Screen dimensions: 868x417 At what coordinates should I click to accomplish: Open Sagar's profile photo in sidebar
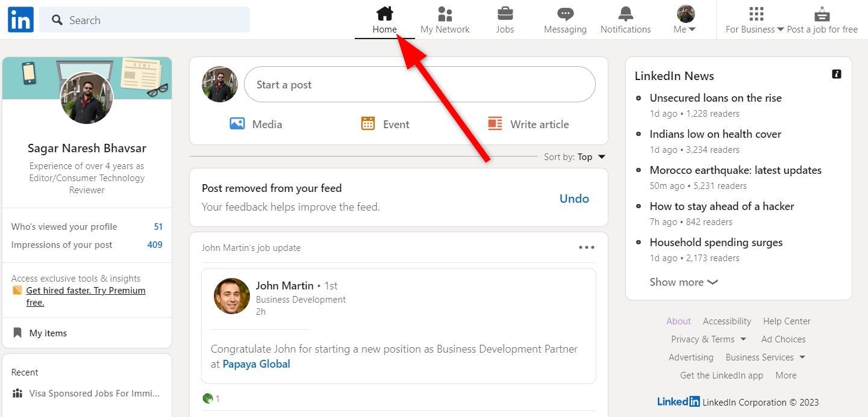point(87,98)
